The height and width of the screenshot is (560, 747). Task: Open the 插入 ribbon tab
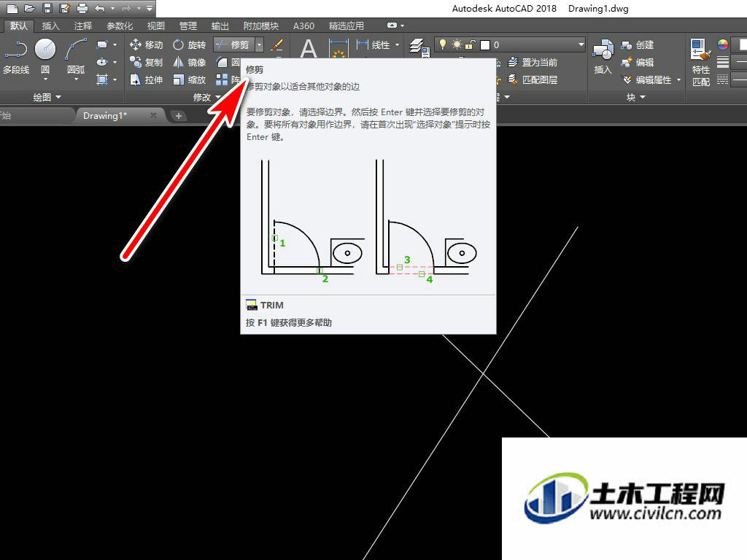click(50, 26)
